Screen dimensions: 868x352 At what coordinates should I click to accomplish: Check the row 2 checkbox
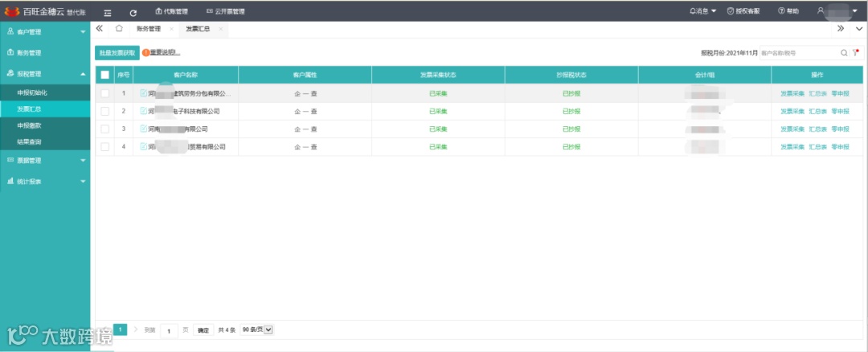pyautogui.click(x=104, y=111)
